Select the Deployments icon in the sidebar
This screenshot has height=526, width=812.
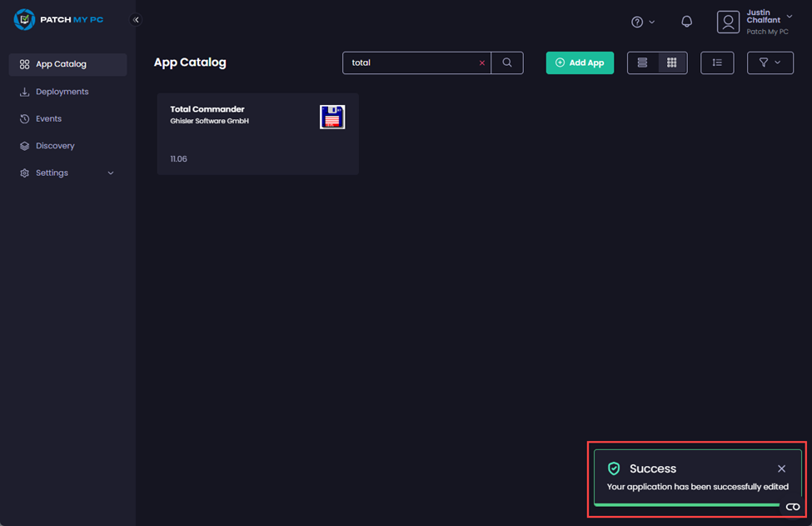23,91
